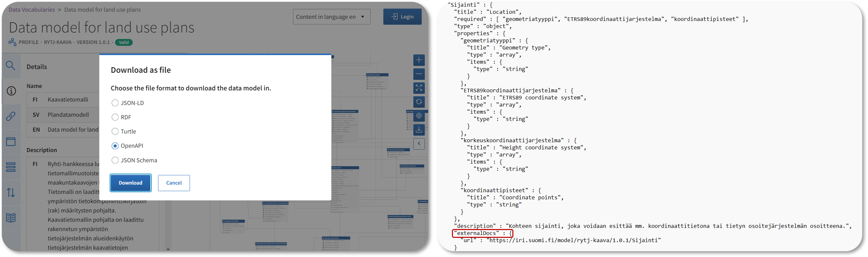Select the Turtle format radio button

(115, 131)
